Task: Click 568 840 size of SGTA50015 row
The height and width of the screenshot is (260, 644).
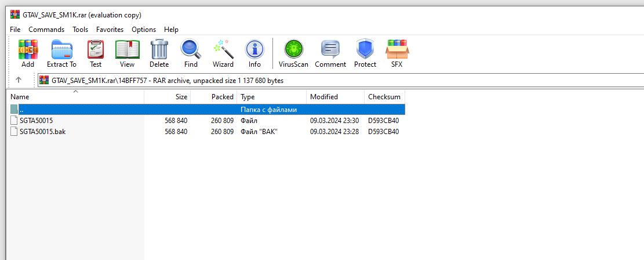Action: click(176, 121)
